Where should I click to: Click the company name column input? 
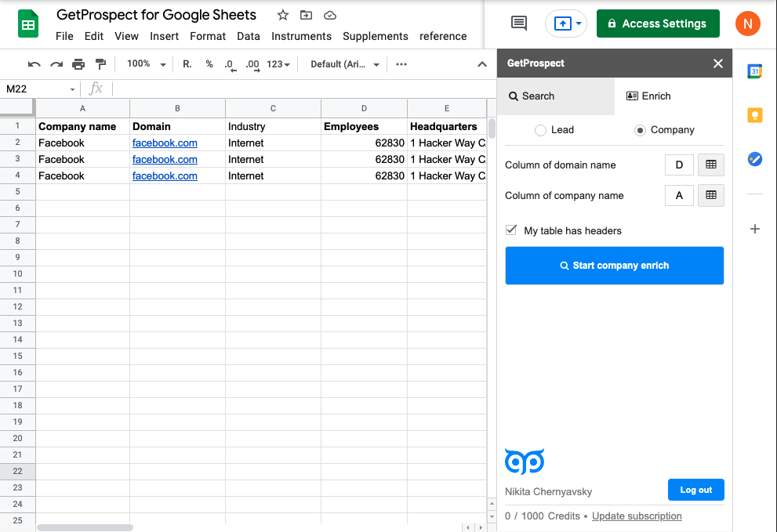point(679,195)
